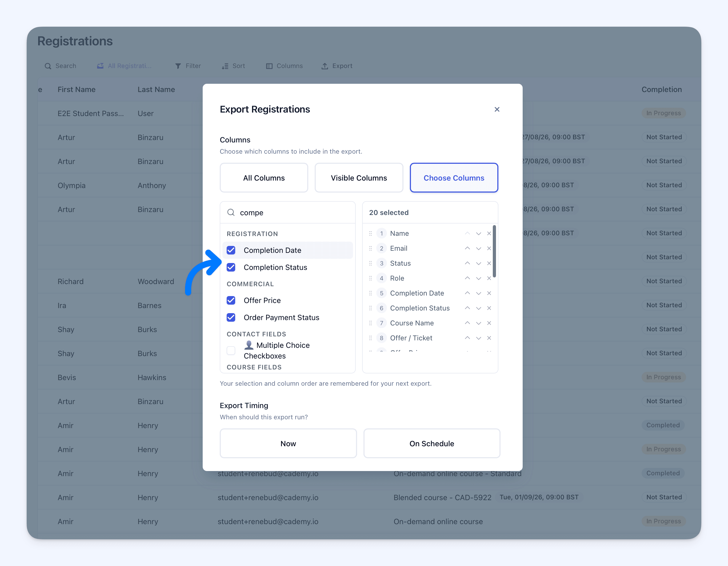Uncheck the Completion Date checkbox
The image size is (728, 566).
(x=231, y=250)
